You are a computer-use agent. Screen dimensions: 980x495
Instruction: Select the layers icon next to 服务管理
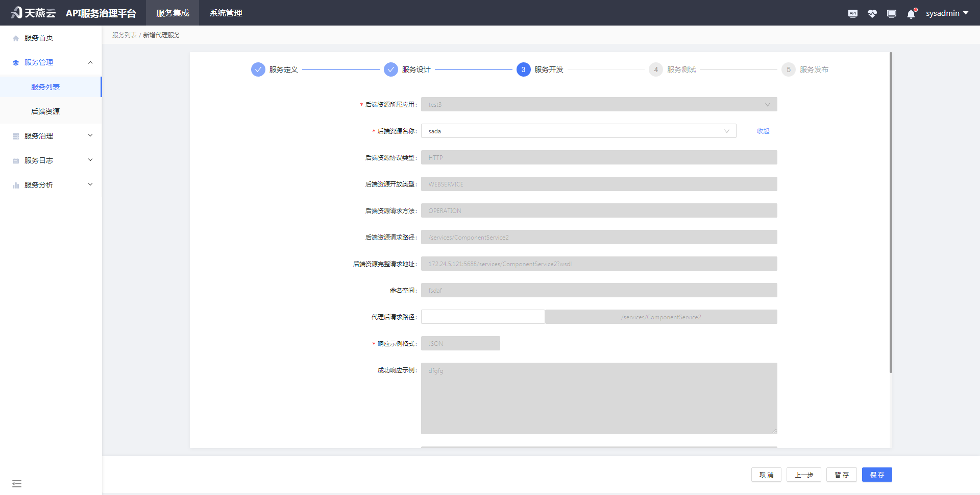pyautogui.click(x=15, y=62)
